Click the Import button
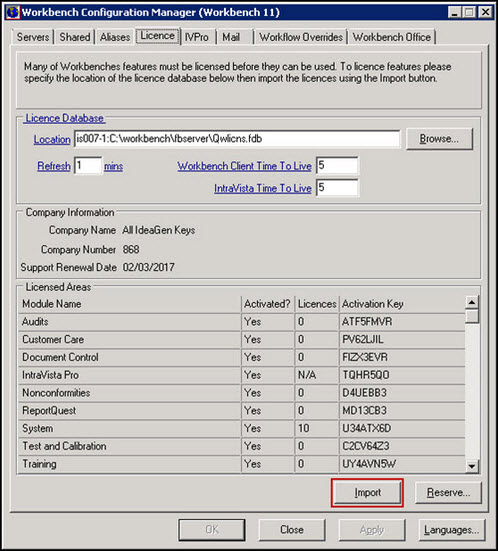This screenshot has width=498, height=551. point(367,493)
